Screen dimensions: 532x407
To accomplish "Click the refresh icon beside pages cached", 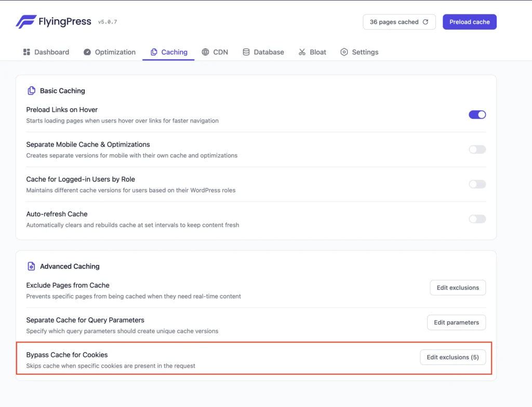I will point(425,22).
